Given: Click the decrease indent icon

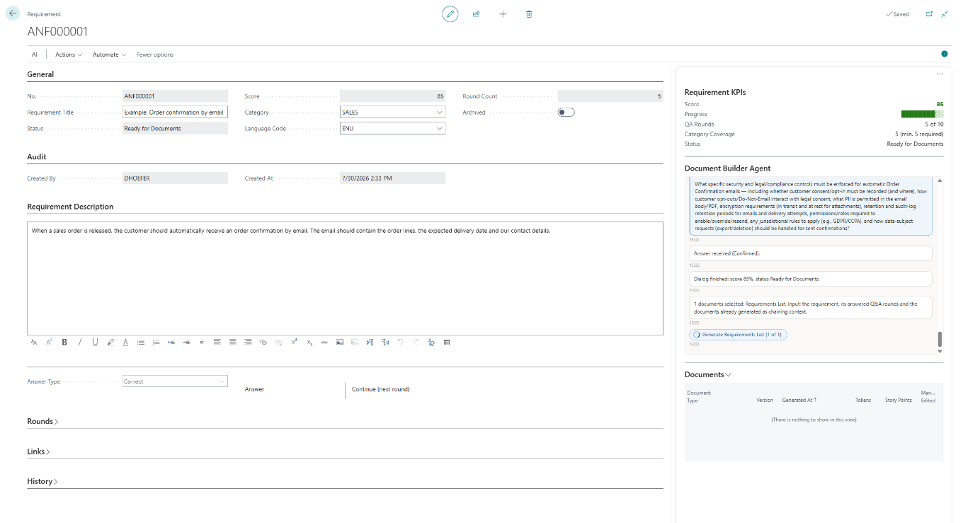Looking at the screenshot, I should coord(171,343).
